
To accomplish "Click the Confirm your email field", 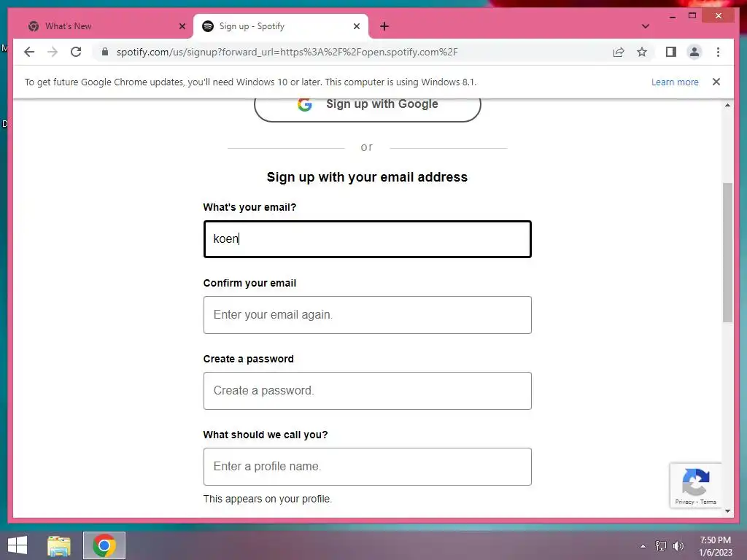I will 368,315.
